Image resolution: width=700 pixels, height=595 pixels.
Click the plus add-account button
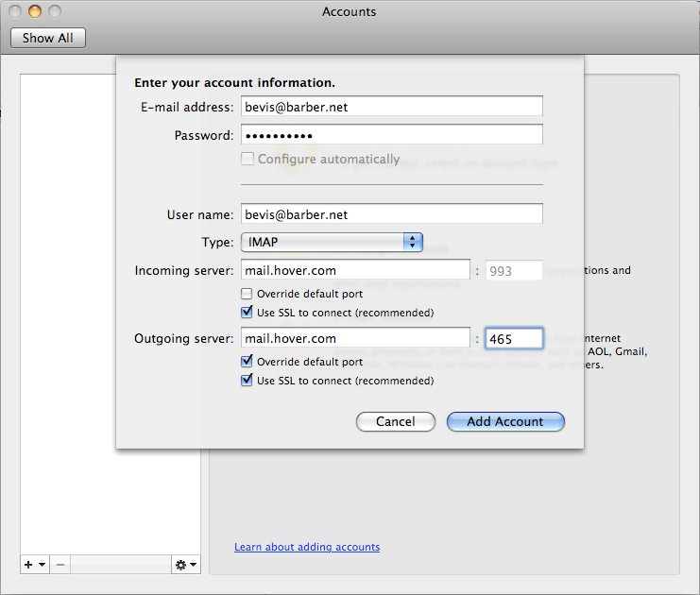(28, 565)
